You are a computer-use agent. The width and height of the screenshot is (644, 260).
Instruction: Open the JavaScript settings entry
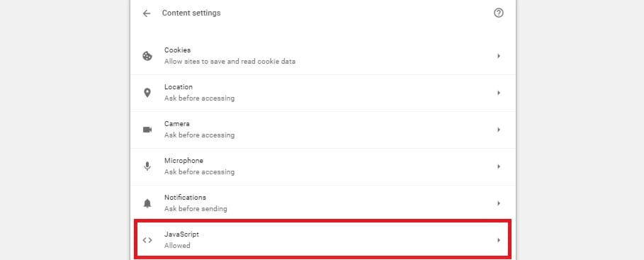point(323,240)
